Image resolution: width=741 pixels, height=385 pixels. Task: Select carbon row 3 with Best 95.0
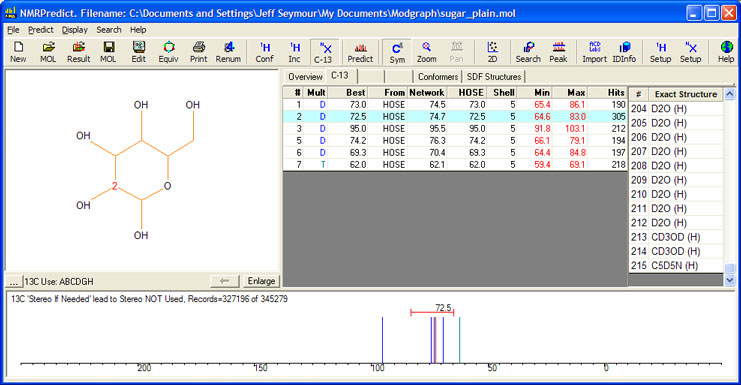coord(455,128)
